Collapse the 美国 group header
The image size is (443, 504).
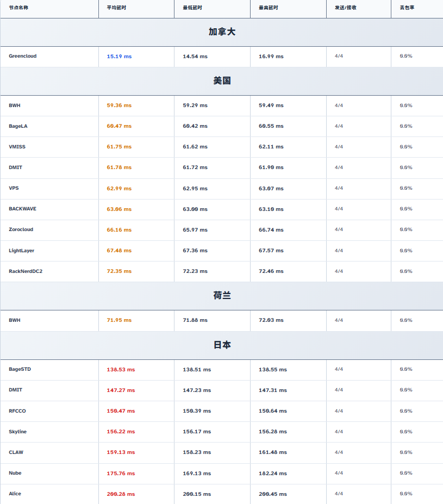pyautogui.click(x=222, y=81)
